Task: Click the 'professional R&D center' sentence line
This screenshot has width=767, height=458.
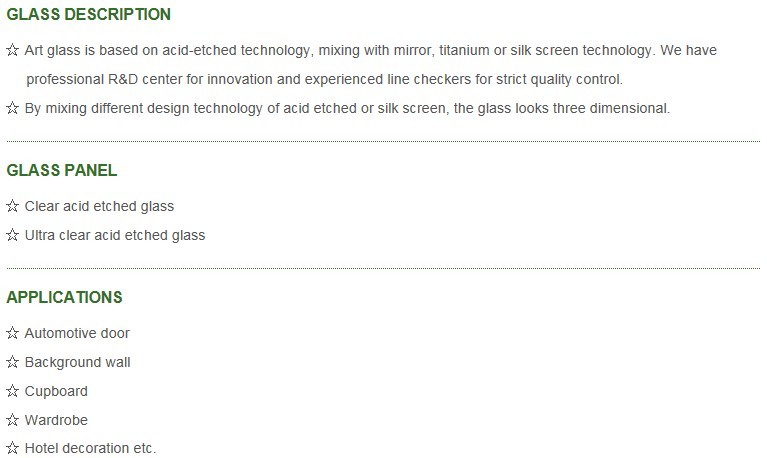Action: click(x=324, y=79)
